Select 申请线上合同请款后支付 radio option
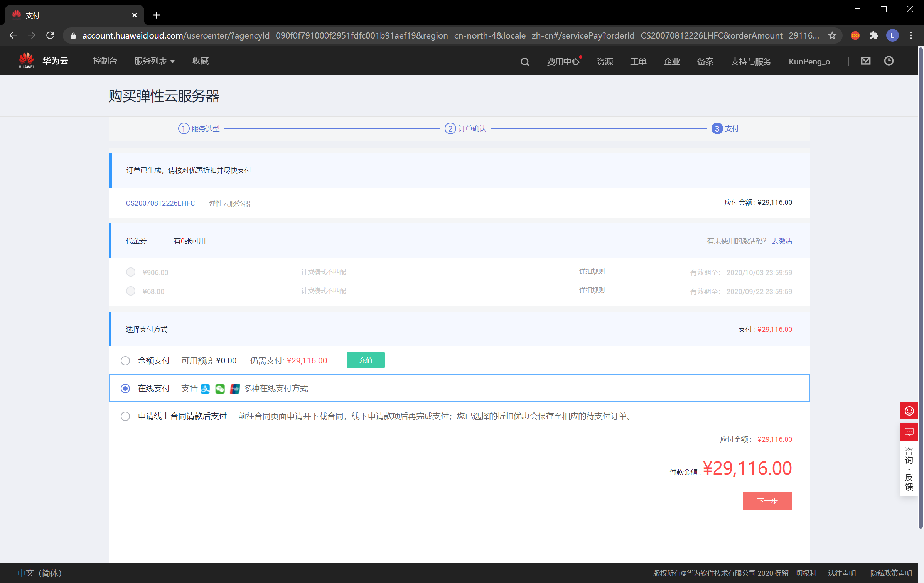Image resolution: width=924 pixels, height=583 pixels. tap(125, 416)
